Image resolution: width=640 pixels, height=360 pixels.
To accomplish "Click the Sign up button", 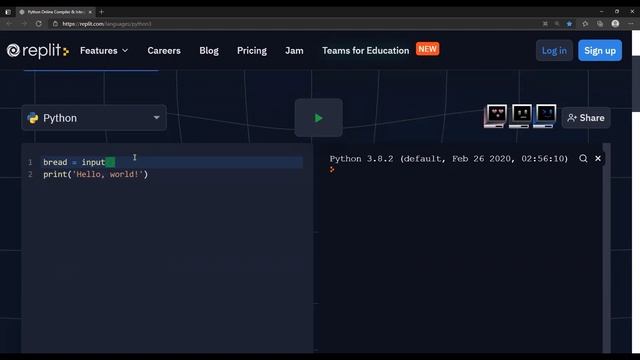I will 600,51.
